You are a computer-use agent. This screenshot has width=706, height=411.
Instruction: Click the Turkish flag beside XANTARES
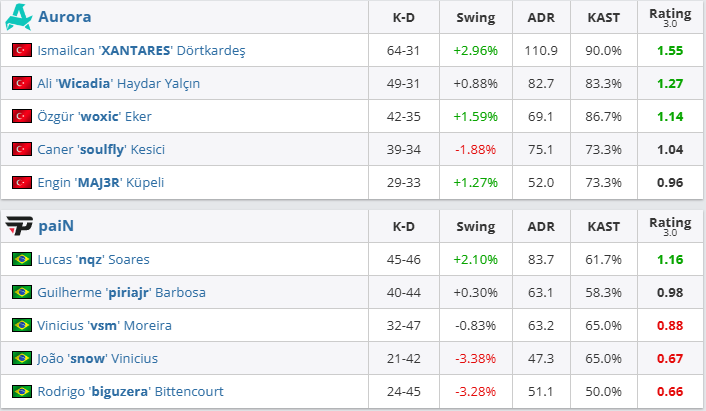pos(21,50)
